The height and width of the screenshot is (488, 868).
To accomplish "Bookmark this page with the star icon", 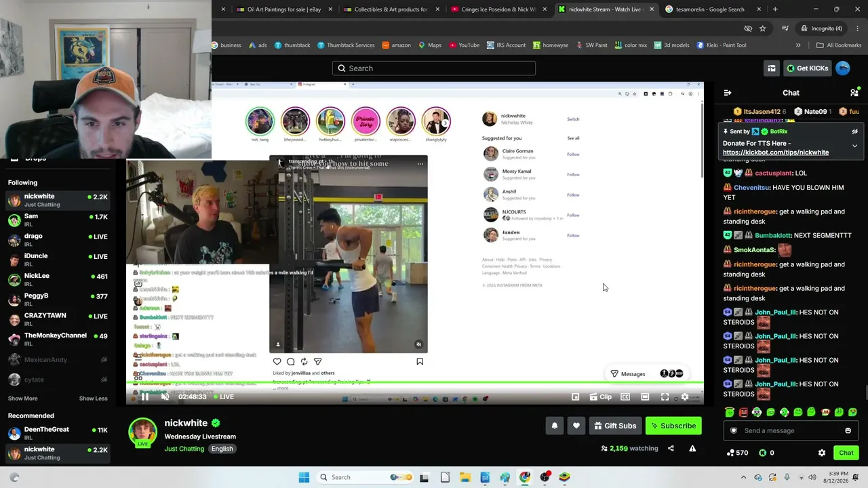I will [x=763, y=28].
